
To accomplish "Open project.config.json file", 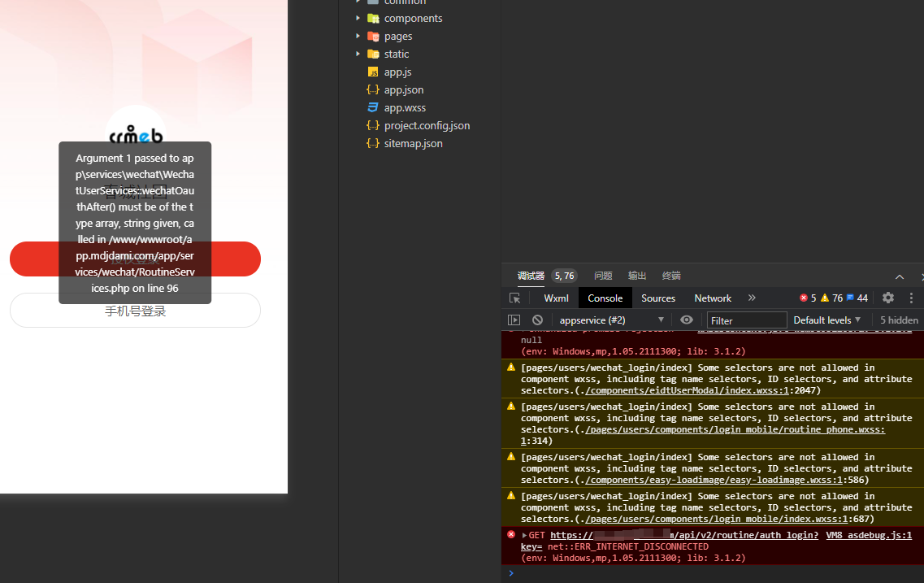I will click(x=427, y=125).
